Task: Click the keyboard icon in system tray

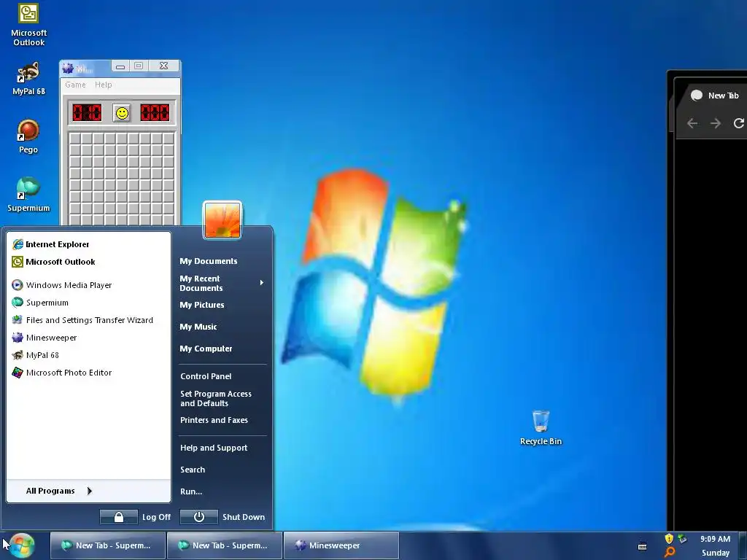Action: (x=642, y=546)
